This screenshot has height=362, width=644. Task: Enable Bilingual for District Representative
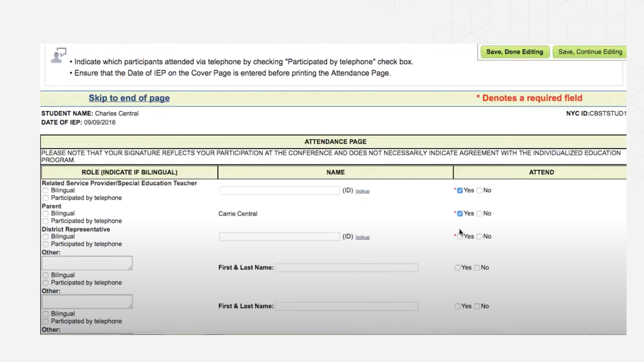tap(46, 237)
